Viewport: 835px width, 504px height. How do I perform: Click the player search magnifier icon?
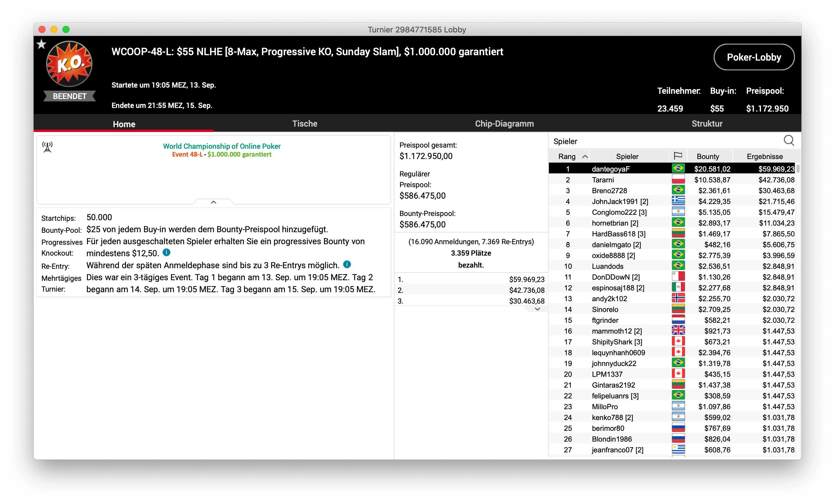[x=789, y=140]
